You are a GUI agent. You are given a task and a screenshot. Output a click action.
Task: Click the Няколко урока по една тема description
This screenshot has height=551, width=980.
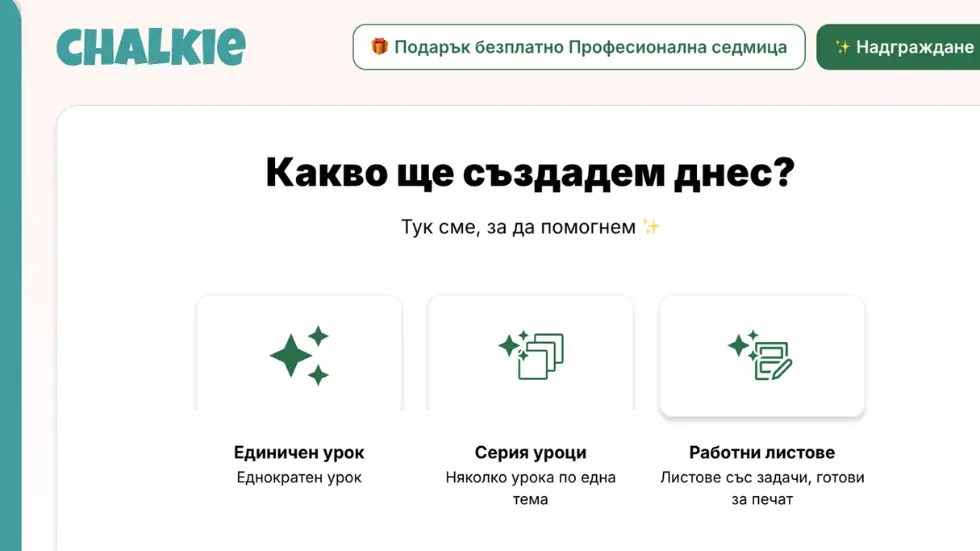(x=530, y=488)
